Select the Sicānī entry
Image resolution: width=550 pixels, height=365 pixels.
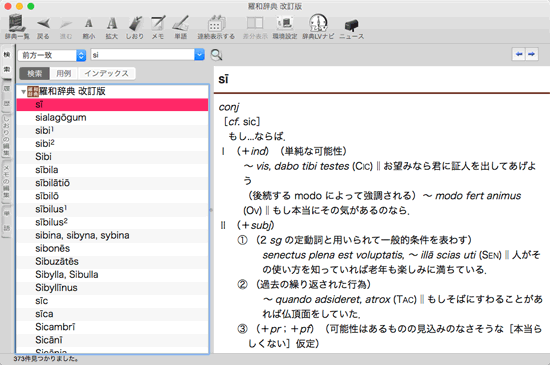point(112,340)
